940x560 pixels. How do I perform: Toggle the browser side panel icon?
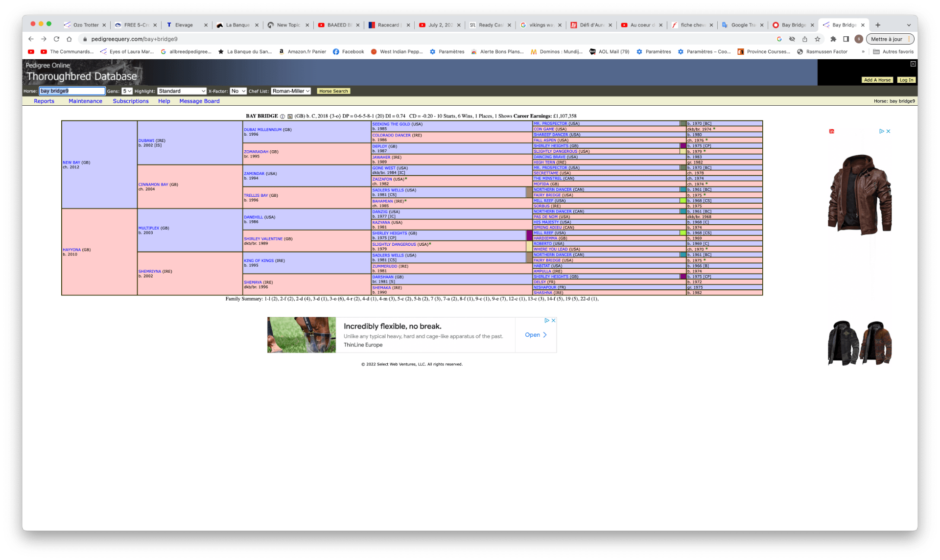846,39
